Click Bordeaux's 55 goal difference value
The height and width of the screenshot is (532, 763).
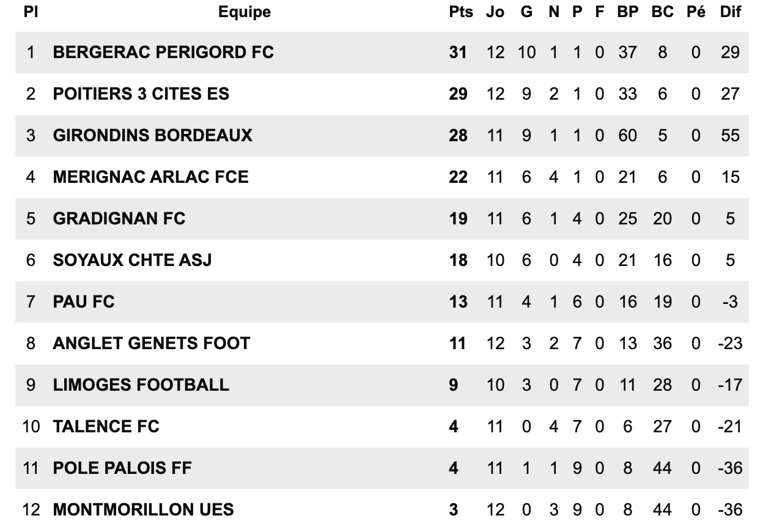click(x=731, y=136)
